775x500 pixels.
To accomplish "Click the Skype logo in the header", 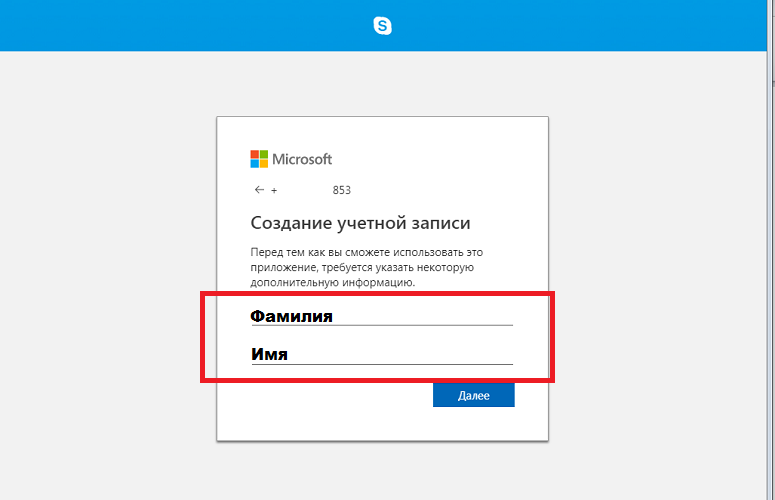I will click(x=383, y=26).
